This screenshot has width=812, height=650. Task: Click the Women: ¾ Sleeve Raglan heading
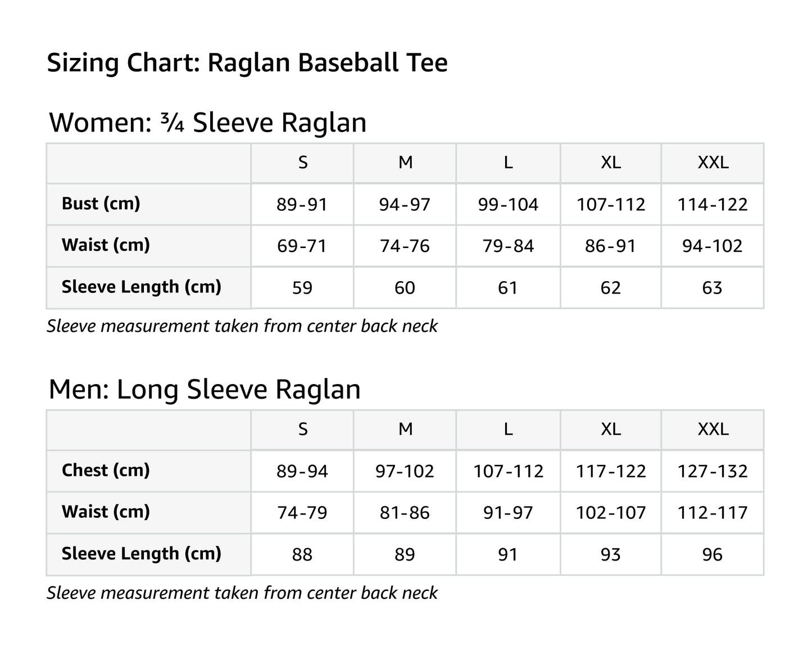[x=207, y=123]
